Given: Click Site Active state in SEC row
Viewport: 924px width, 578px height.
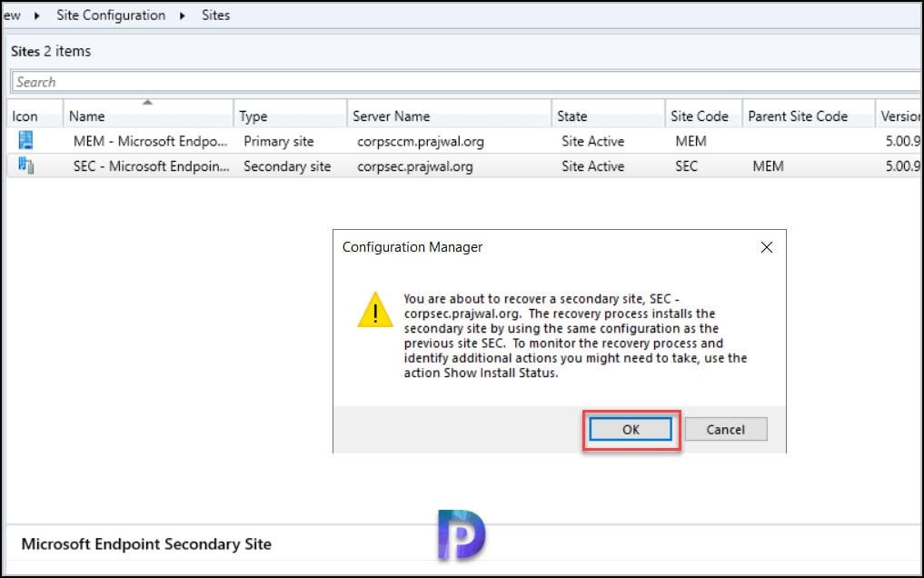Looking at the screenshot, I should pos(592,166).
